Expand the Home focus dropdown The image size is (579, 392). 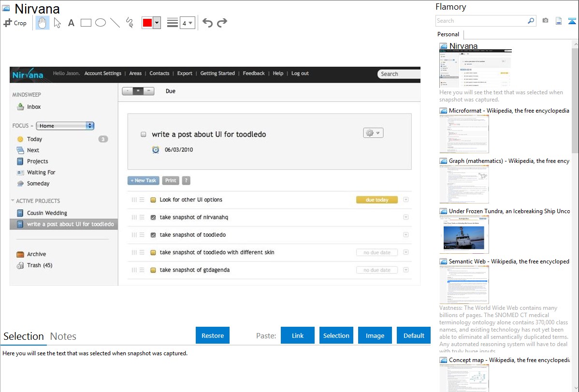65,126
